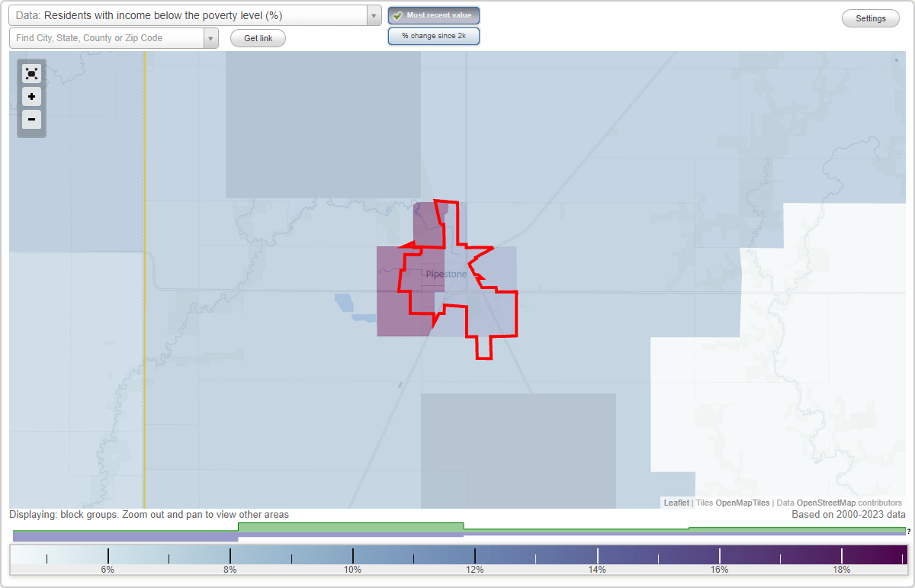915x588 pixels.
Task: Open the Residents below poverty level selector
Action: pyautogui.click(x=191, y=14)
